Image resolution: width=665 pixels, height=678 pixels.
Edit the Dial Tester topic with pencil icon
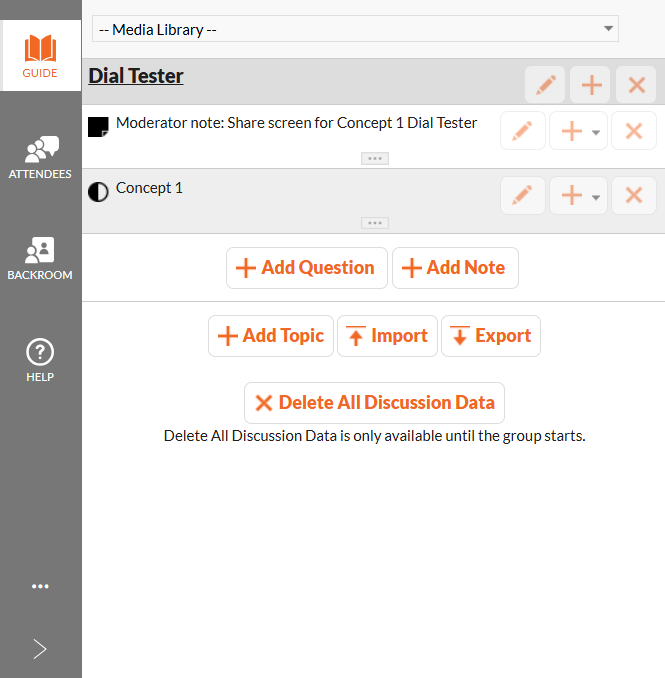click(545, 85)
